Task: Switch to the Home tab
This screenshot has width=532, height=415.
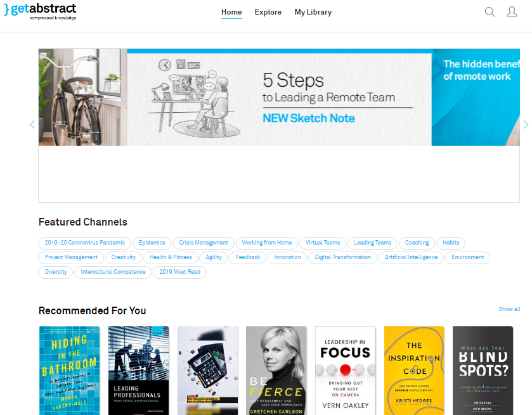Action: click(231, 12)
